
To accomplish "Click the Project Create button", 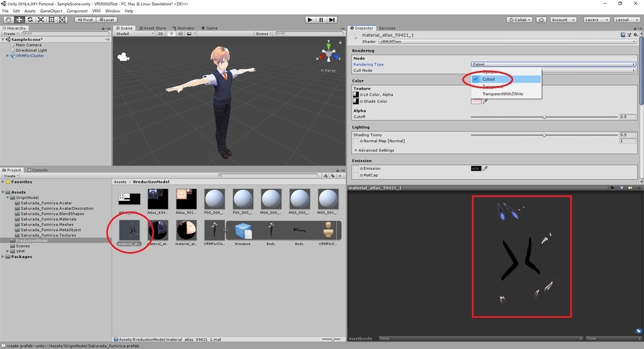I will [10, 176].
